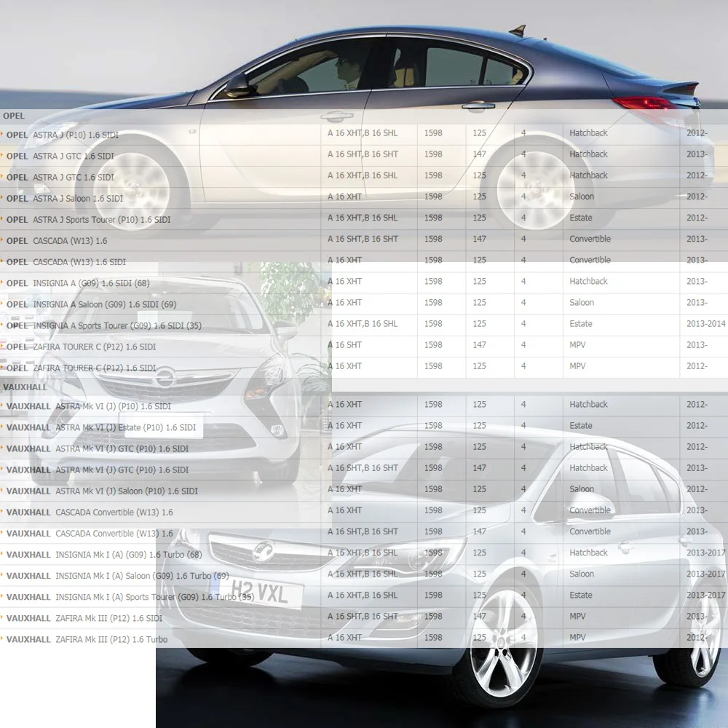
Task: Click A 16 XHT code in OPEL ASTRA J Saloon row
Action: [344, 197]
